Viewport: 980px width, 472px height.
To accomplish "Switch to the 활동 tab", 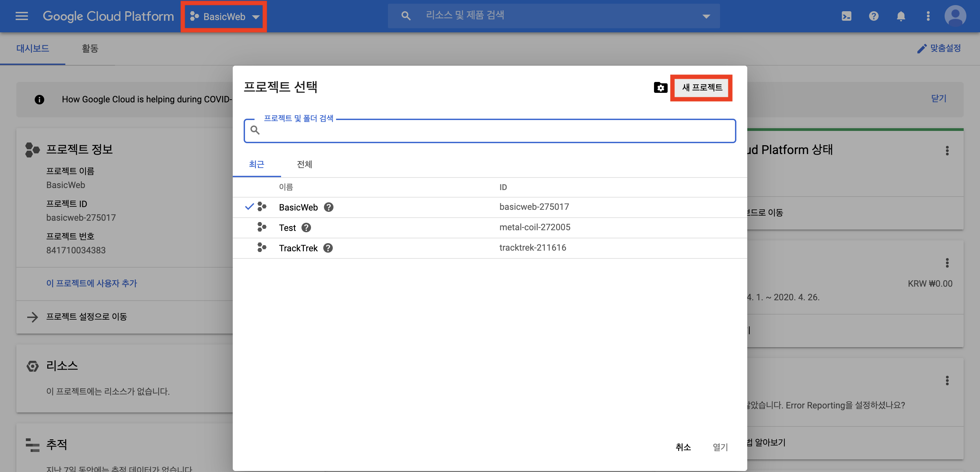I will [90, 48].
